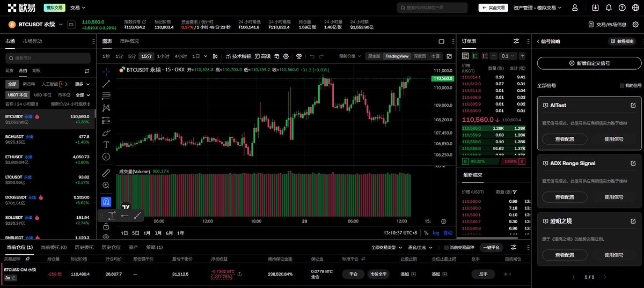Viewport: 644px width, 288px height.
Task: Click into the 搜索币对 market search field
Action: pyautogui.click(x=48, y=57)
